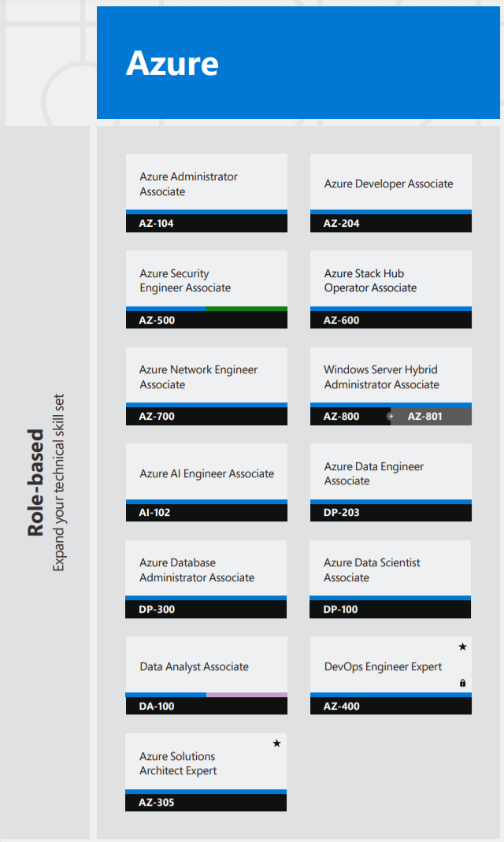The image size is (504, 842).
Task: Click the Role-based side label
Action: pos(35,482)
